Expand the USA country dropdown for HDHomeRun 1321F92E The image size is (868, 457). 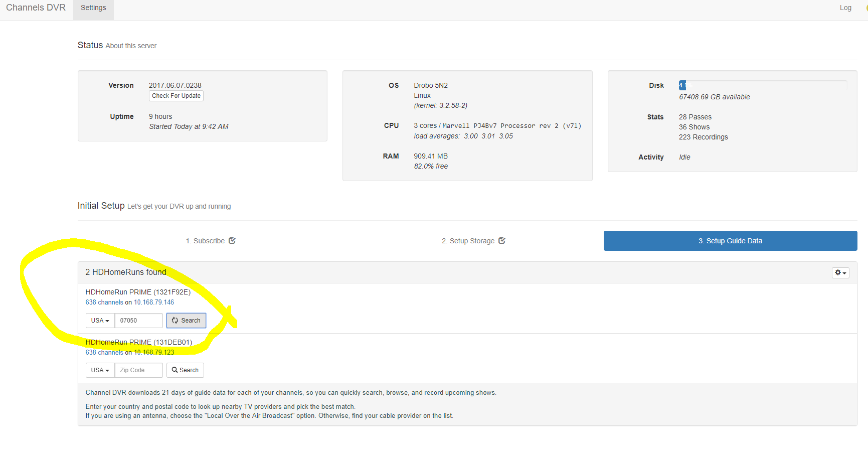(x=100, y=321)
